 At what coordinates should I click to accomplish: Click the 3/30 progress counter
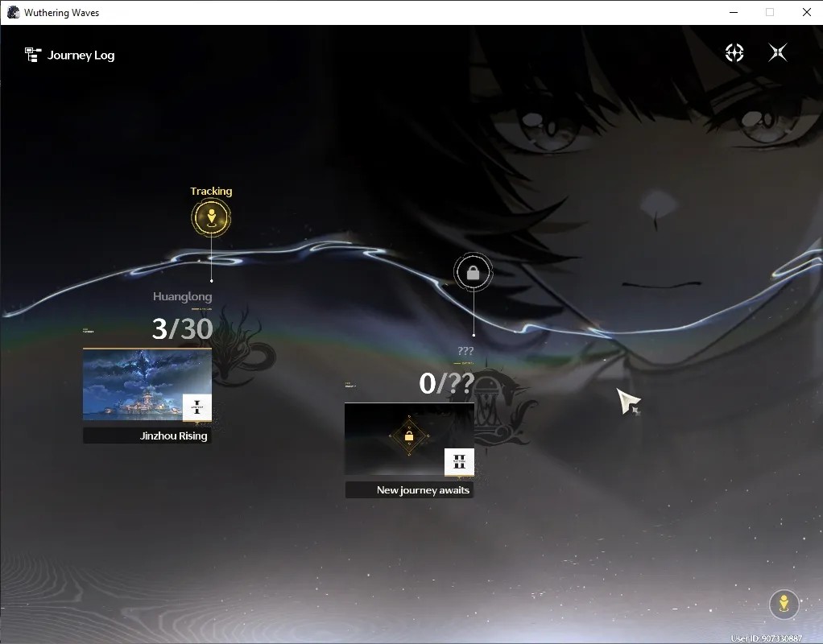[182, 329]
